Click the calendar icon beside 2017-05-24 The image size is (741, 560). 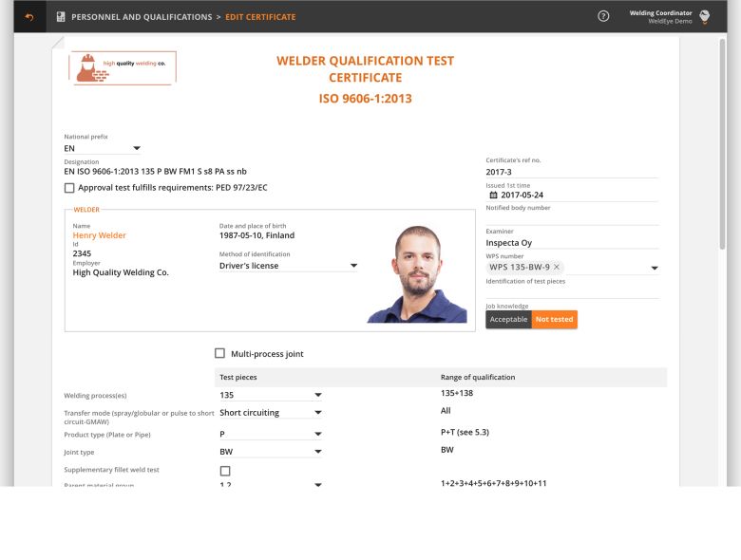pyautogui.click(x=493, y=195)
